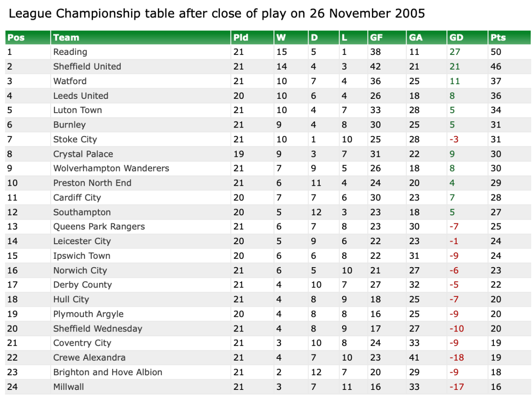Viewport: 532px width, 397px height.
Task: Click the Pos column header
Action: point(16,38)
